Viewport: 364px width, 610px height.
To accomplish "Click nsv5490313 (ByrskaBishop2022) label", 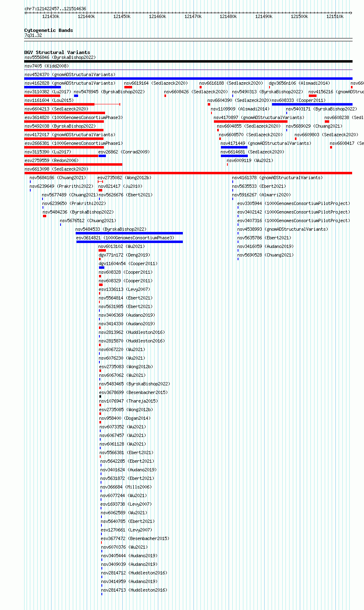I will 268,92.
